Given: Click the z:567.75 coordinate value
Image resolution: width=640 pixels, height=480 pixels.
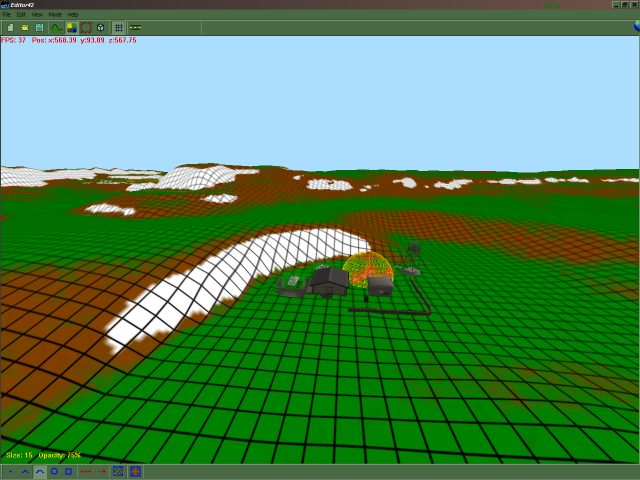Looking at the screenshot, I should (122, 40).
